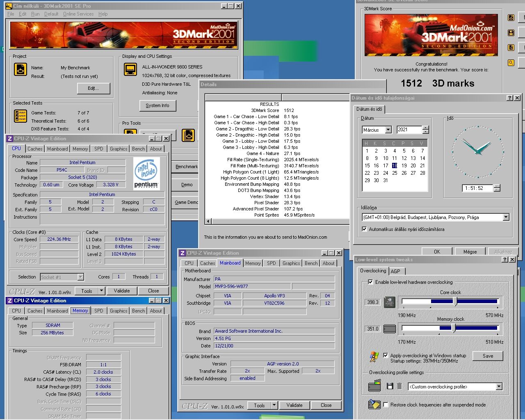Open Graphics tab in CPU-Z Memory window

119,311
